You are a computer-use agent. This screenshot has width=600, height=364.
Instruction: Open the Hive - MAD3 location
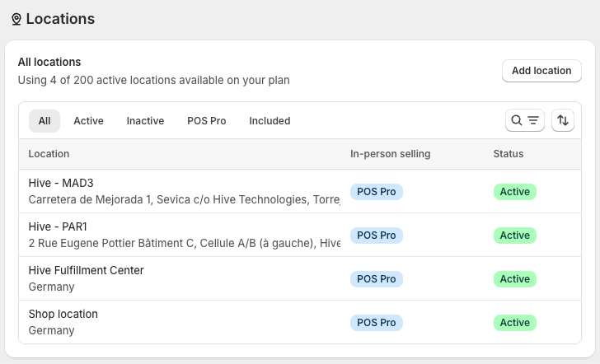click(x=62, y=183)
